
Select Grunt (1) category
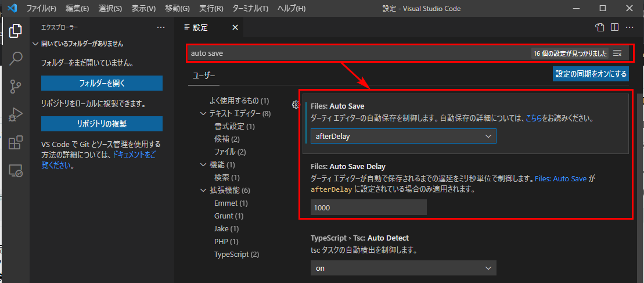click(x=229, y=216)
